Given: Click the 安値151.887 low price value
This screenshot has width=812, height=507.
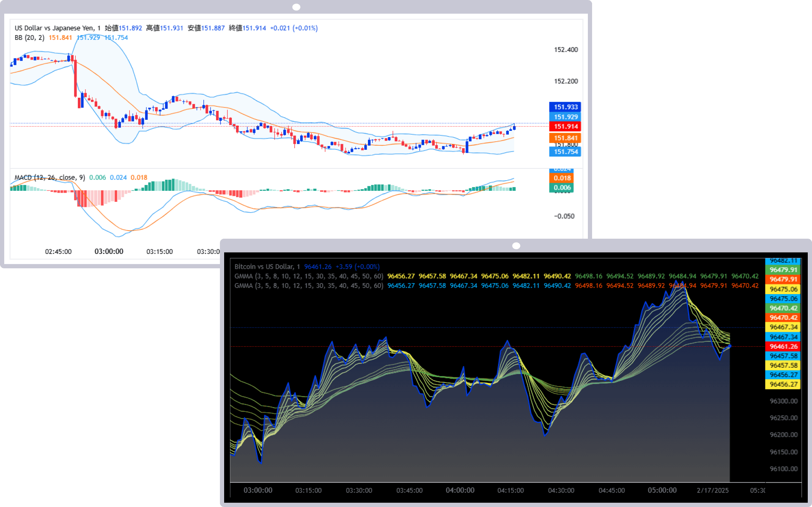Looking at the screenshot, I should [x=206, y=28].
